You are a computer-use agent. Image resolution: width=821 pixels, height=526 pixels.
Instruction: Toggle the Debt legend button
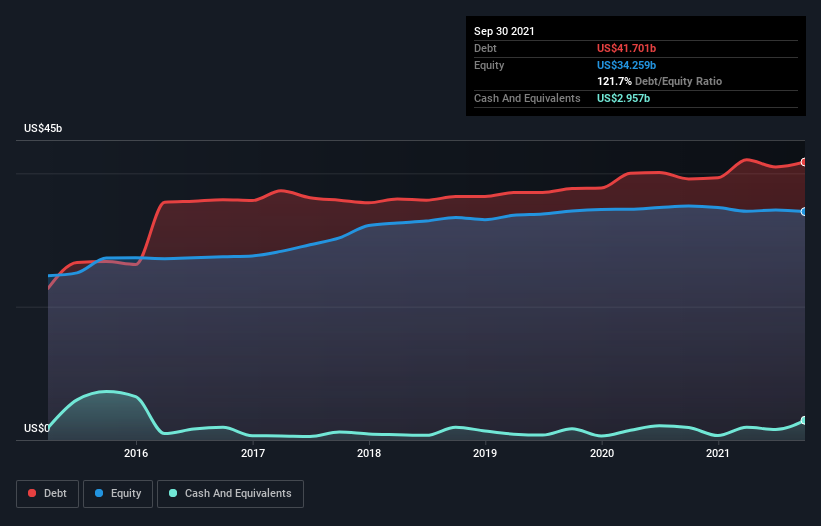(x=48, y=494)
